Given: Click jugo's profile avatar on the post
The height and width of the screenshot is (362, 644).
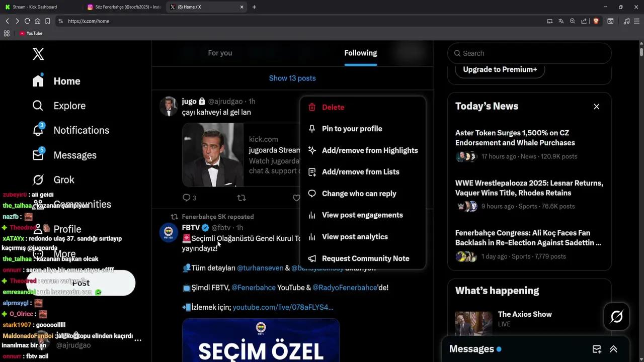Looking at the screenshot, I should [x=169, y=106].
